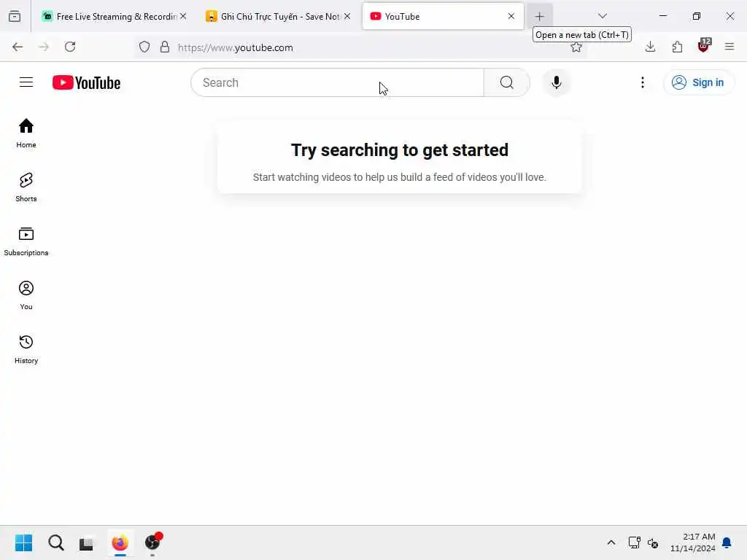
Task: Open the Firefox application menu
Action: (729, 47)
